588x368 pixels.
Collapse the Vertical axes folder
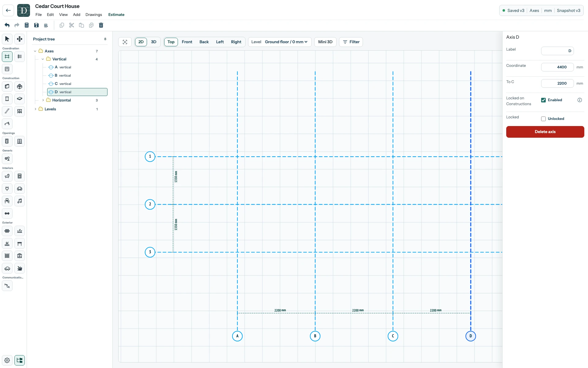[x=43, y=59]
